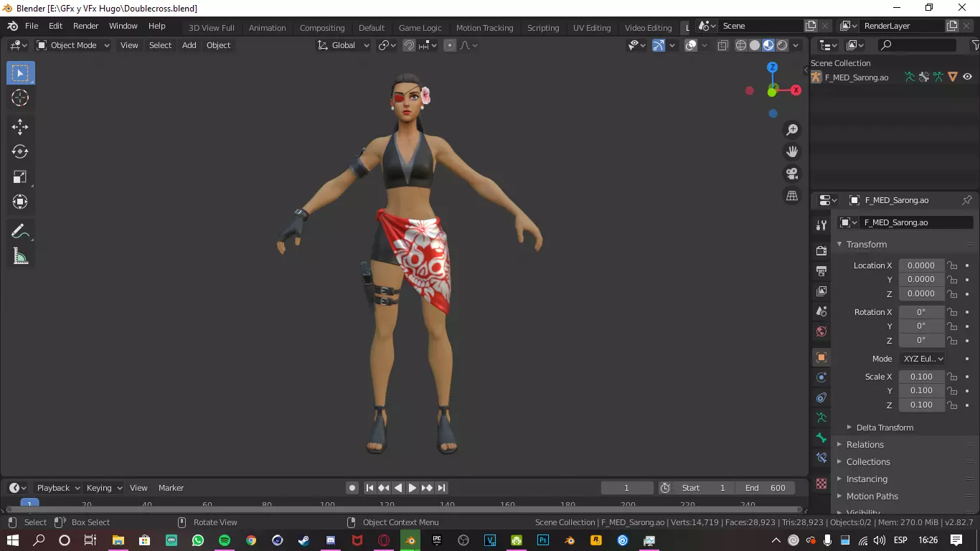
Task: Switch to rendered viewport shading
Action: click(x=782, y=45)
